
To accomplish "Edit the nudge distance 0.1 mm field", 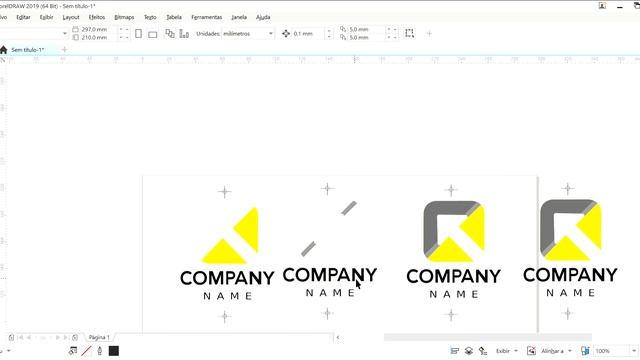I will coord(308,33).
